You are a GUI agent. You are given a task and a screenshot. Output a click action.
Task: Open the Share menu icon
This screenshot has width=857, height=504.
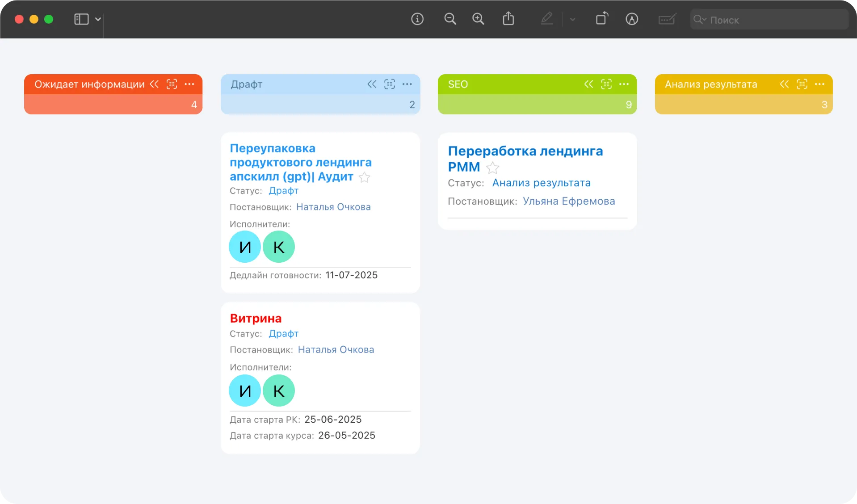pyautogui.click(x=508, y=19)
